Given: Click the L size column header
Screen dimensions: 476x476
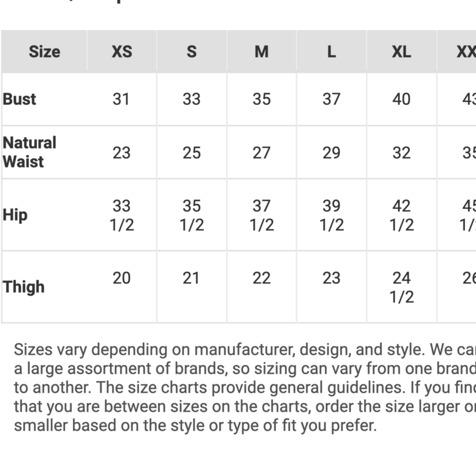Looking at the screenshot, I should pos(331,52).
